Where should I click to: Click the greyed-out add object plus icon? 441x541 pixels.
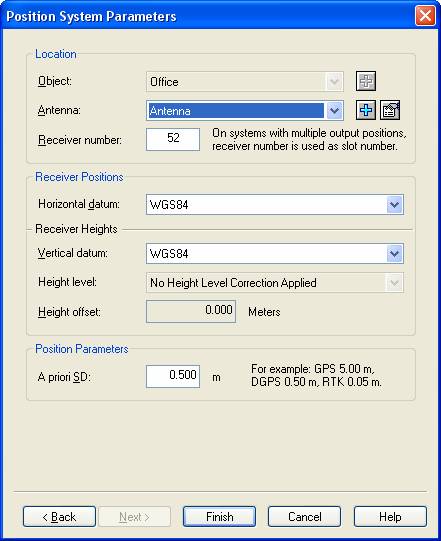point(366,81)
